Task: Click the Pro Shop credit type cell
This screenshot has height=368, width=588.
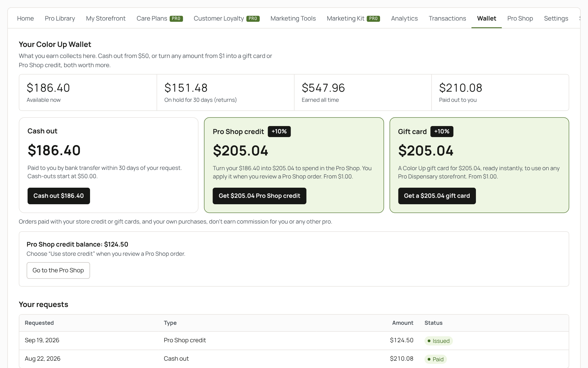Action: pos(185,340)
